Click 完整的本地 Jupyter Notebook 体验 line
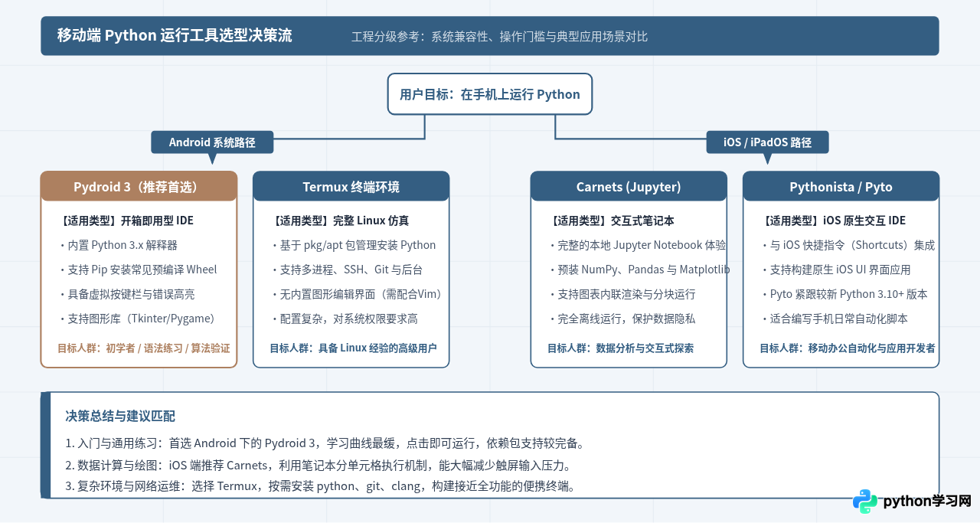 coord(637,245)
